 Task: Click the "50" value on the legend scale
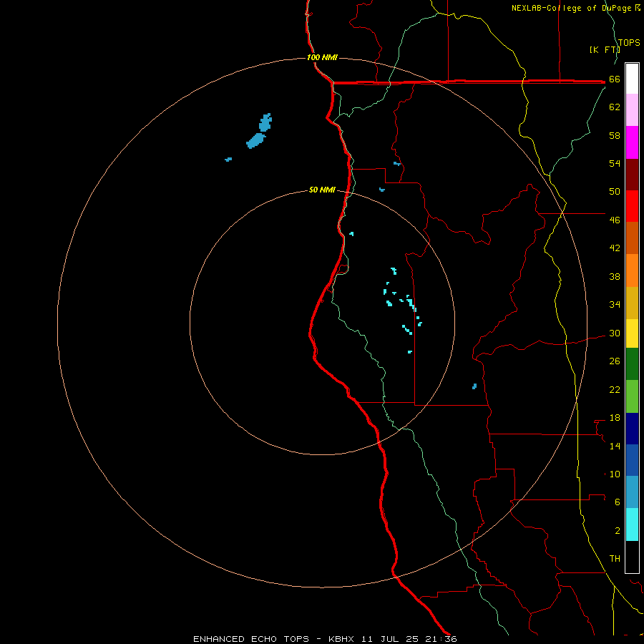615,191
